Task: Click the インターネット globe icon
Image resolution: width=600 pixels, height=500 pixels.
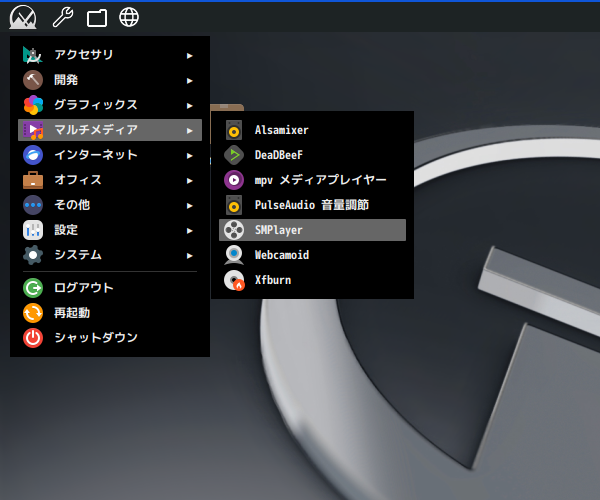Action: pyautogui.click(x=33, y=155)
